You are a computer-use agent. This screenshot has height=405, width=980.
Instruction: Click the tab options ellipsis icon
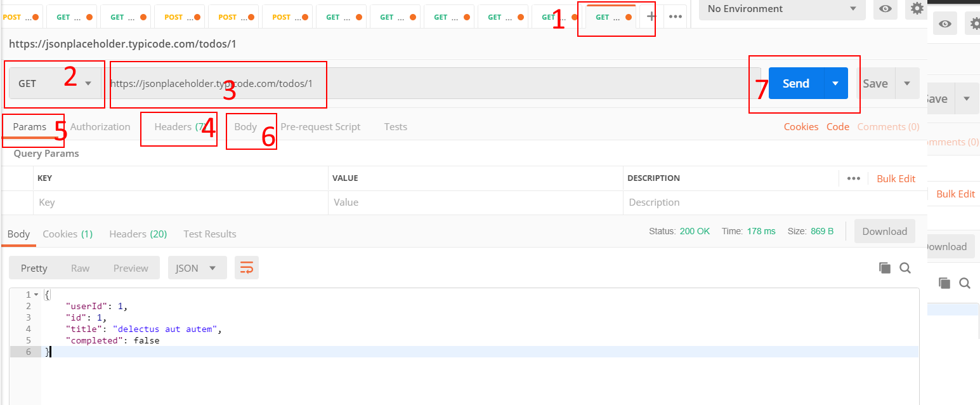tap(676, 17)
